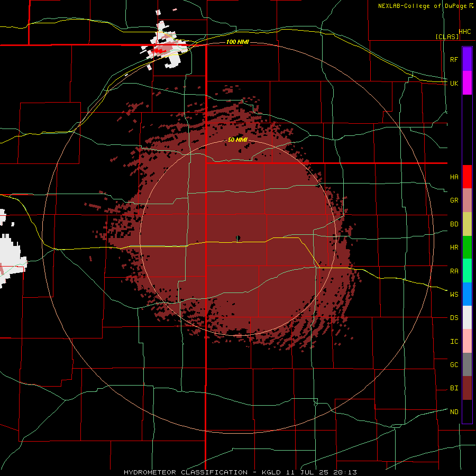Click the ND black legend swatch
The image size is (476, 476).
(467, 411)
